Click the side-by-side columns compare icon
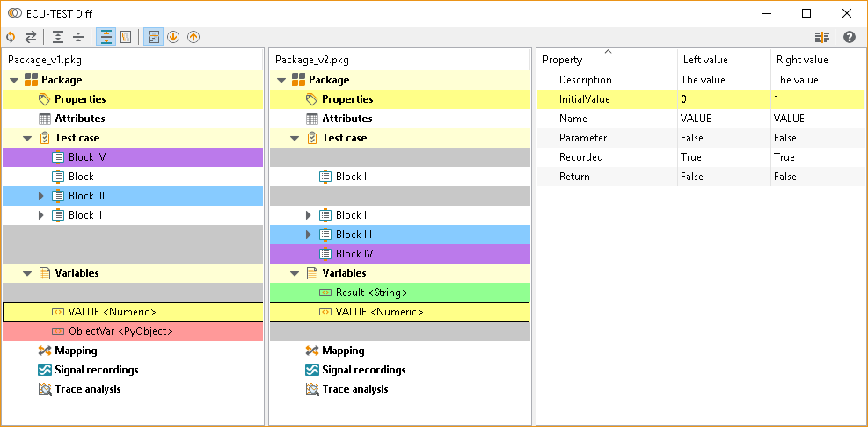Screen dimensions: 868x427 [x=822, y=37]
